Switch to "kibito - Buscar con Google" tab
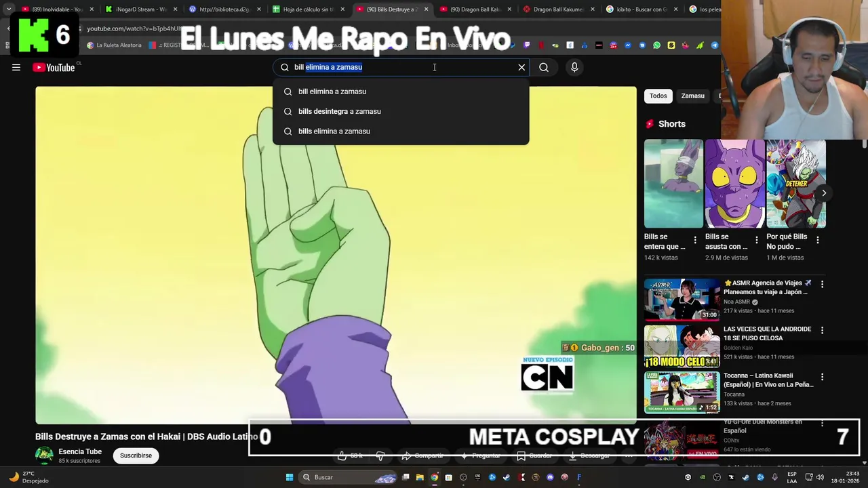 [642, 9]
